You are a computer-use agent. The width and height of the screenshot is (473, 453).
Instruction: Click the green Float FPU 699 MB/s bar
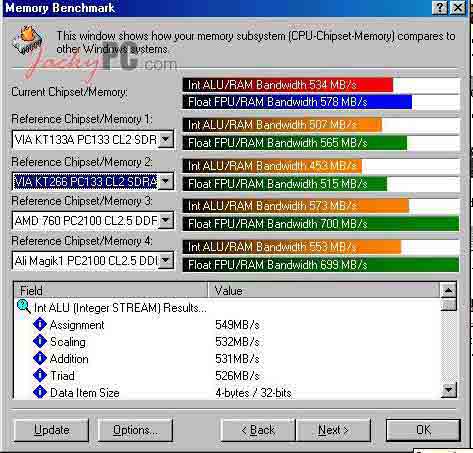tap(321, 265)
